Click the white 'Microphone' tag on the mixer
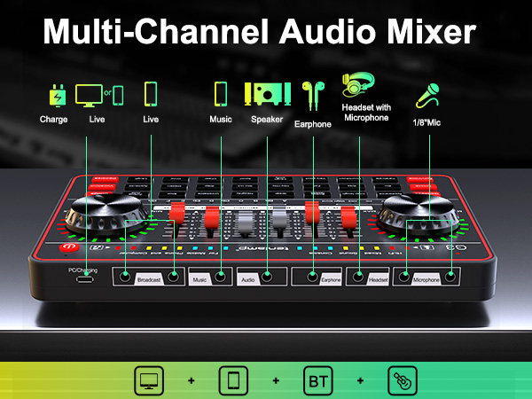The width and height of the screenshot is (532, 399). (426, 279)
